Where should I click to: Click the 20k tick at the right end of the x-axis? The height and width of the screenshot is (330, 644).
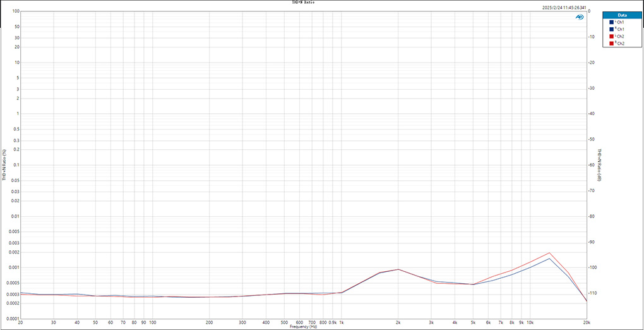[587, 322]
